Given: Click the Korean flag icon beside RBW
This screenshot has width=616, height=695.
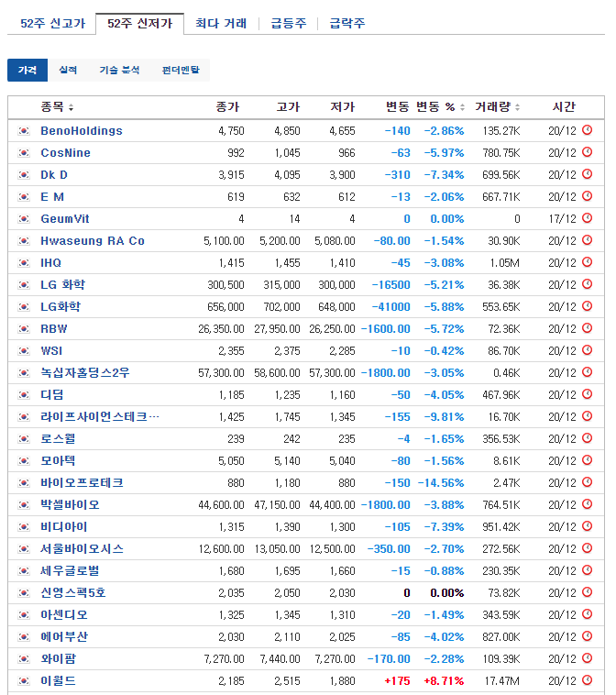Looking at the screenshot, I should [24, 329].
